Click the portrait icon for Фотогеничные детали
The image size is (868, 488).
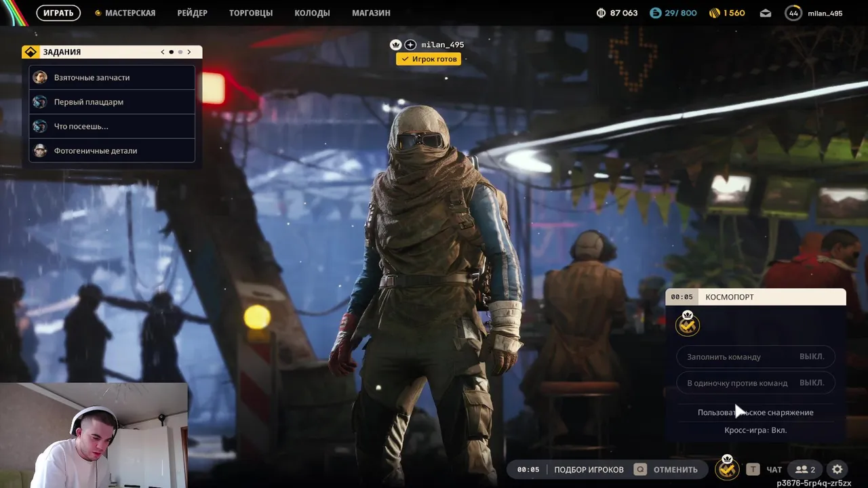coord(40,150)
